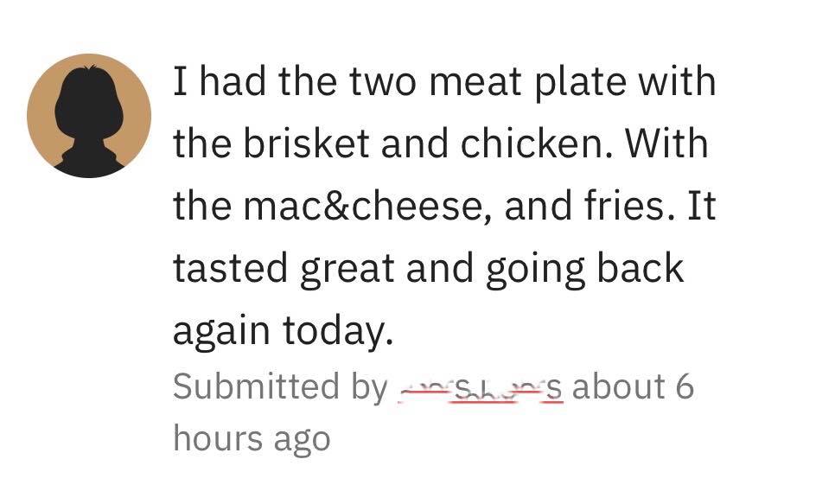
Task: Click the reviewer's silhouette avatar
Action: [x=88, y=121]
